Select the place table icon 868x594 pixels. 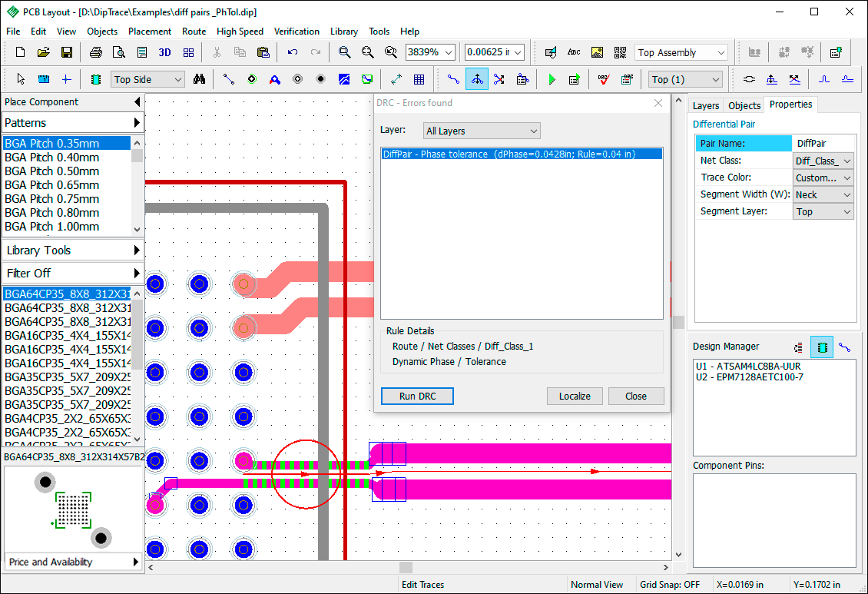pos(419,79)
